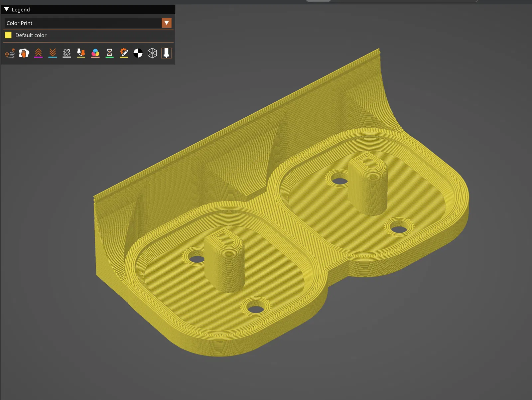Show Color changes overlapping circles icon

tap(95, 53)
